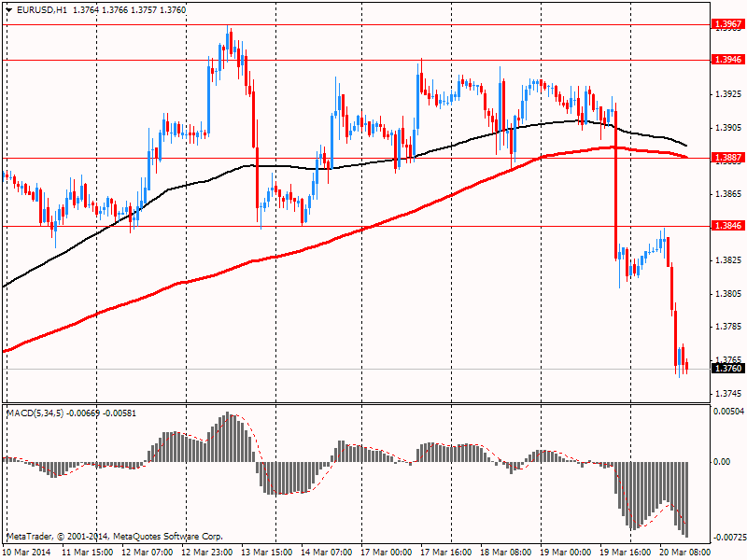This screenshot has width=747, height=560.
Task: Click the 1.3805 price axis label
Action: pyautogui.click(x=728, y=294)
